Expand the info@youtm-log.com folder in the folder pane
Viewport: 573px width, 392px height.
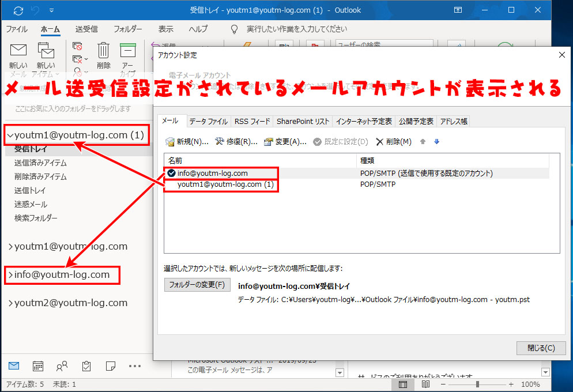tap(10, 275)
